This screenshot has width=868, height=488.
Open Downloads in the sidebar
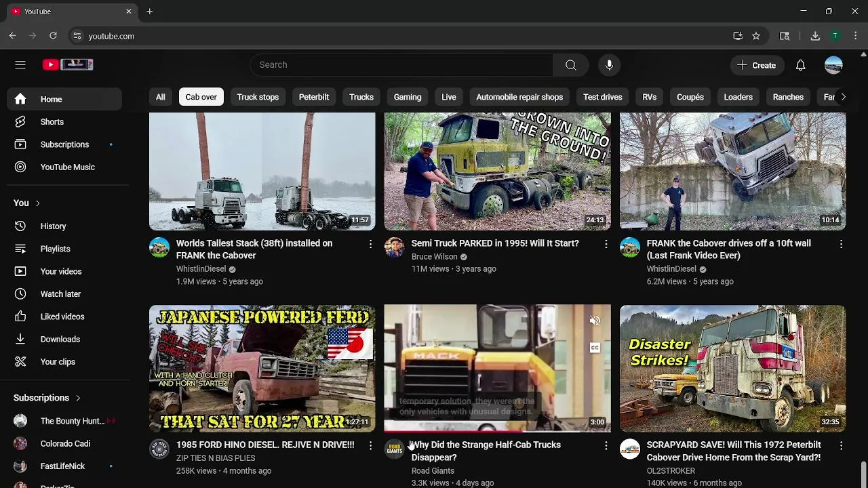[64, 339]
